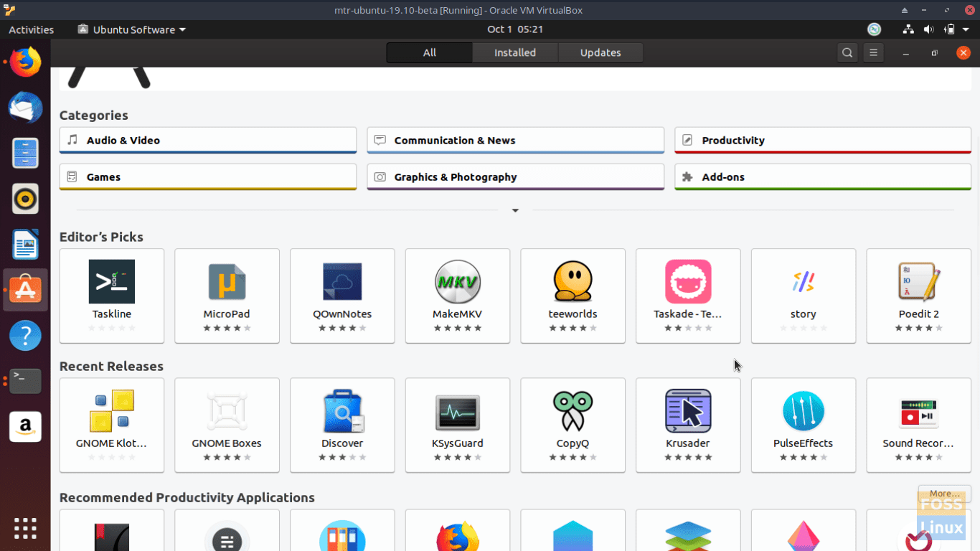Switch to the All tab
Image resolution: width=980 pixels, height=551 pixels.
click(x=430, y=52)
